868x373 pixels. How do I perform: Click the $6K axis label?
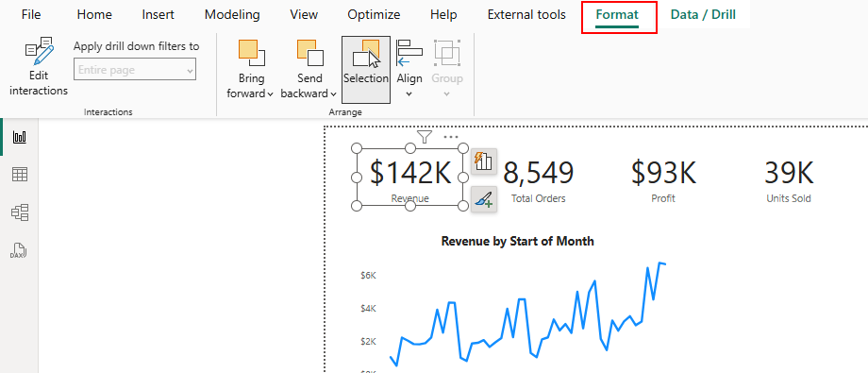(368, 276)
